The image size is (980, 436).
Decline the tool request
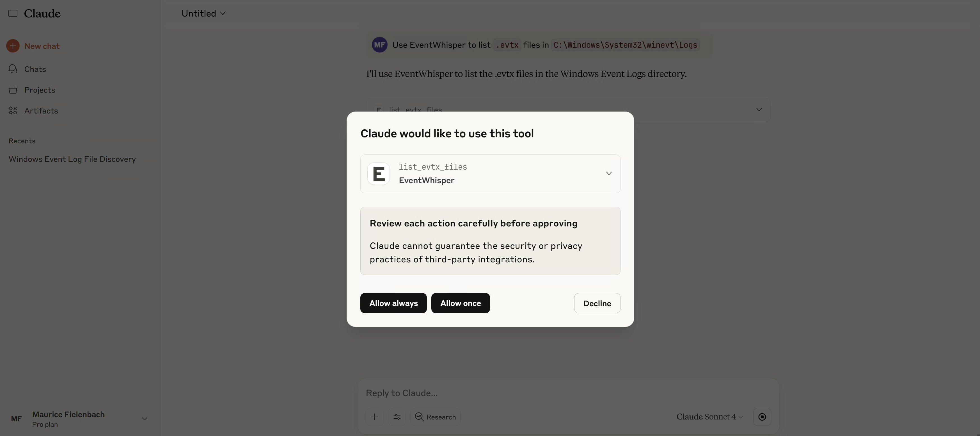(597, 303)
